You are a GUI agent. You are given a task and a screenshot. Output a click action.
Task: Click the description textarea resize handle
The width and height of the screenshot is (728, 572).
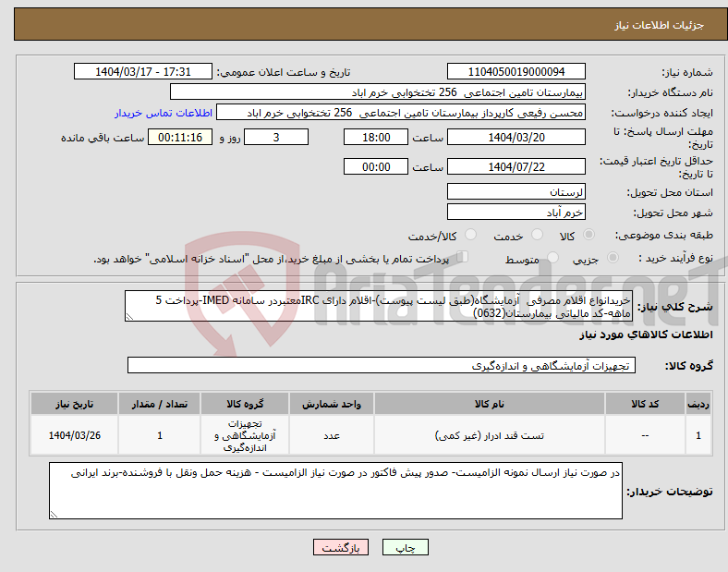(x=129, y=317)
